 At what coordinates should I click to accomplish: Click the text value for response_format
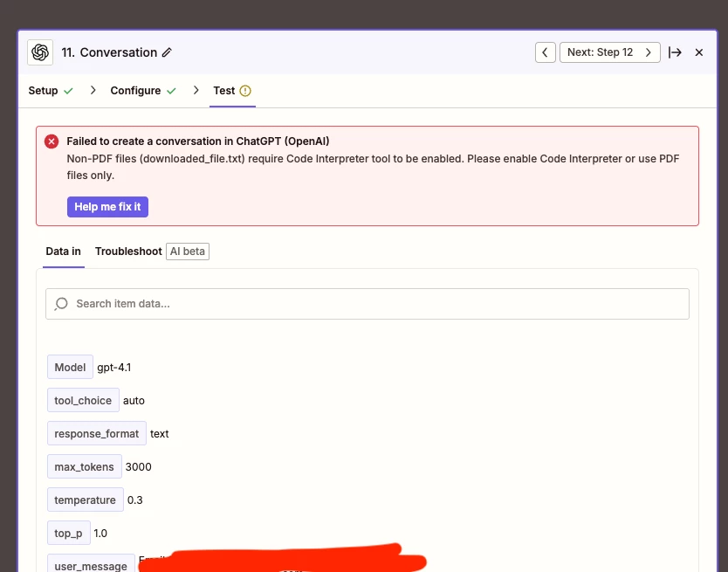[159, 433]
